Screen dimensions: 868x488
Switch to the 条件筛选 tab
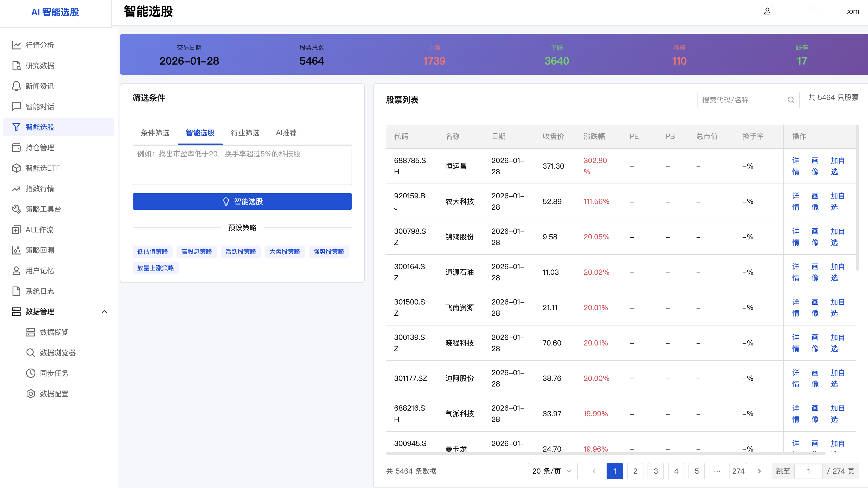click(155, 133)
